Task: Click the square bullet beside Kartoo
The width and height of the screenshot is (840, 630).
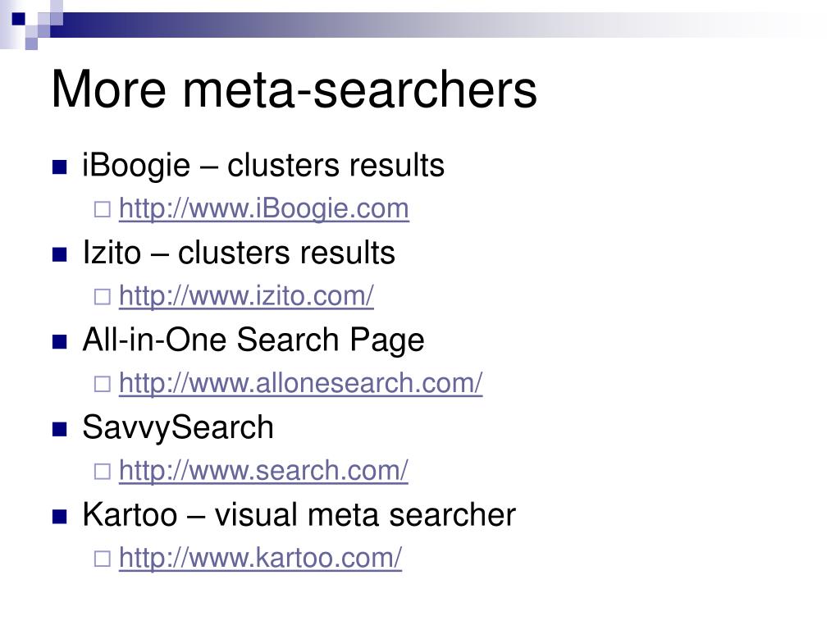Action: click(x=59, y=517)
